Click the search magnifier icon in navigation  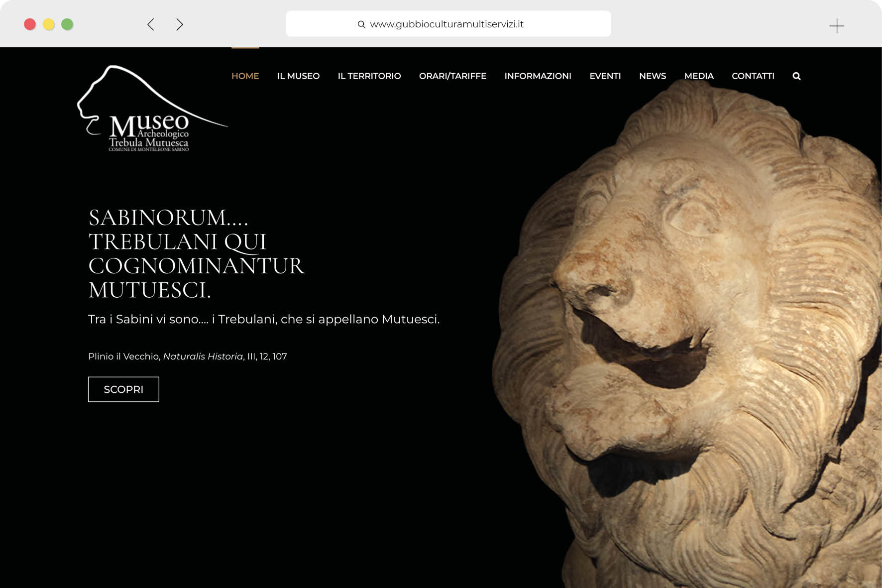[796, 76]
